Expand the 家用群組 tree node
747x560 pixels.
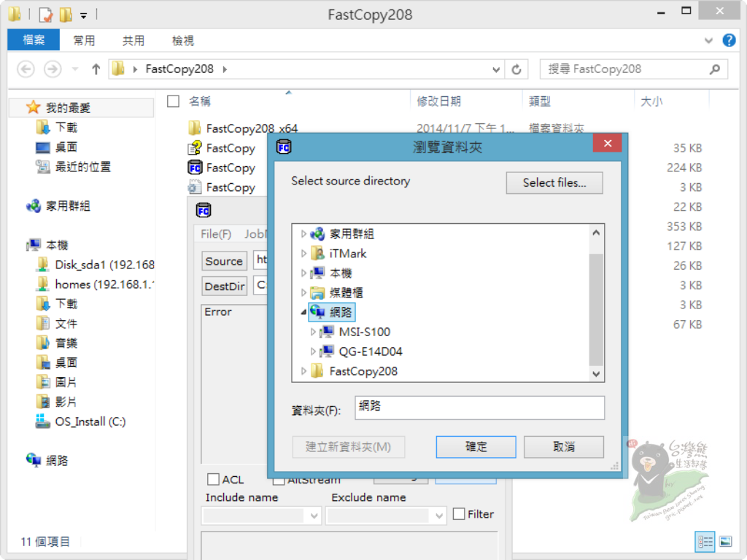pos(303,234)
